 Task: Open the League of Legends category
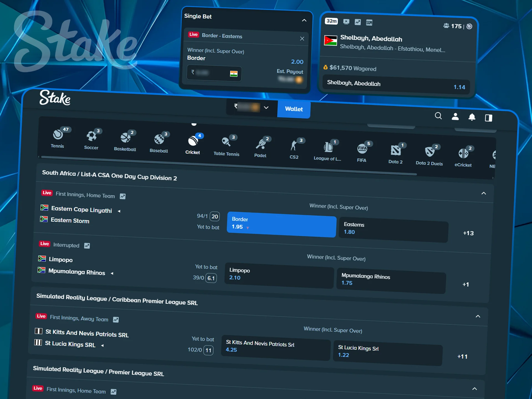tap(328, 150)
